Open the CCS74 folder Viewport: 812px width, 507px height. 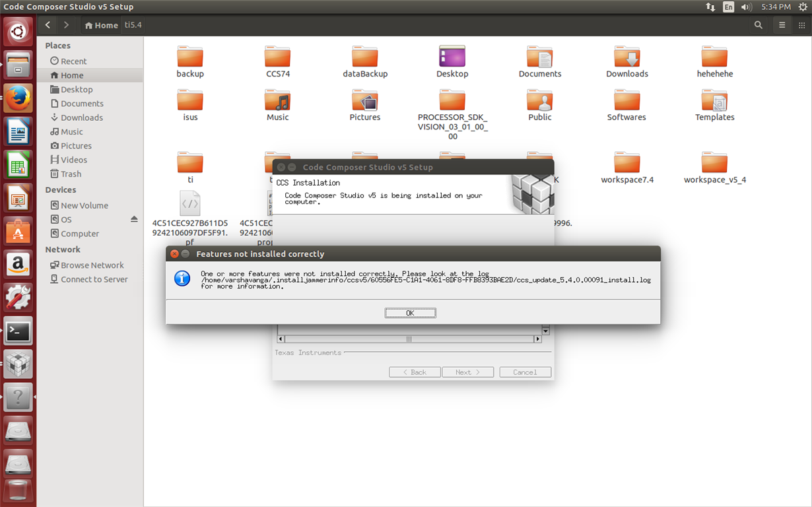click(278, 62)
